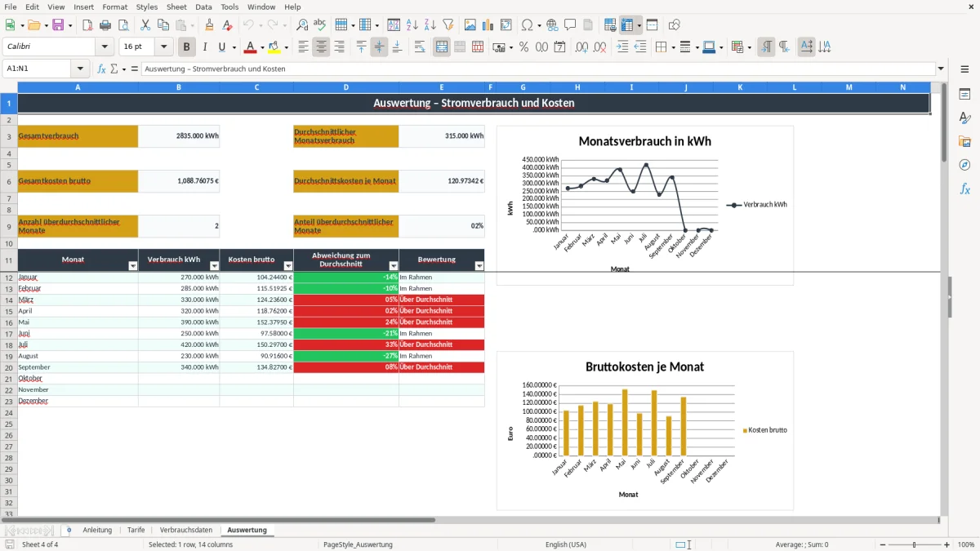980x551 pixels.
Task: Open Find and Replace magnifier icon
Action: 302,25
